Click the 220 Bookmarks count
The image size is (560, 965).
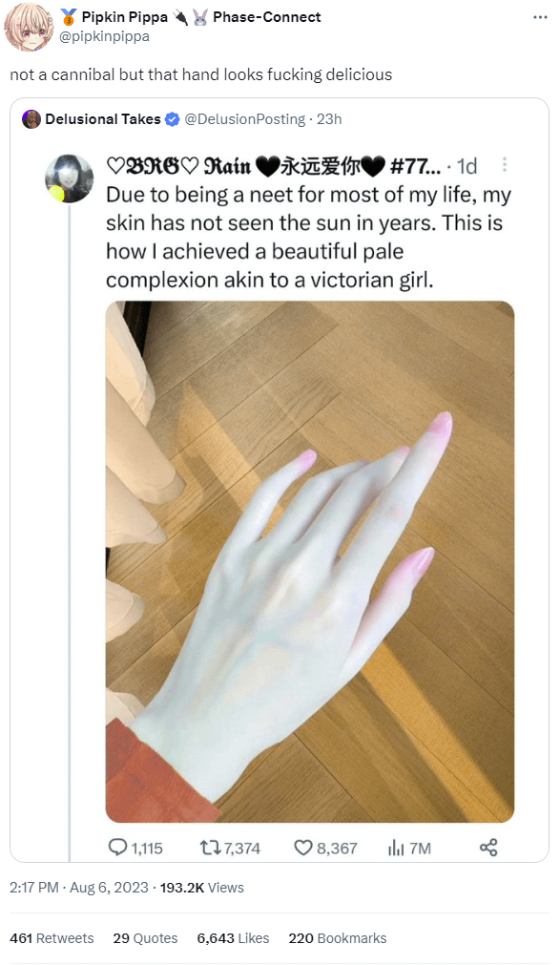337,938
